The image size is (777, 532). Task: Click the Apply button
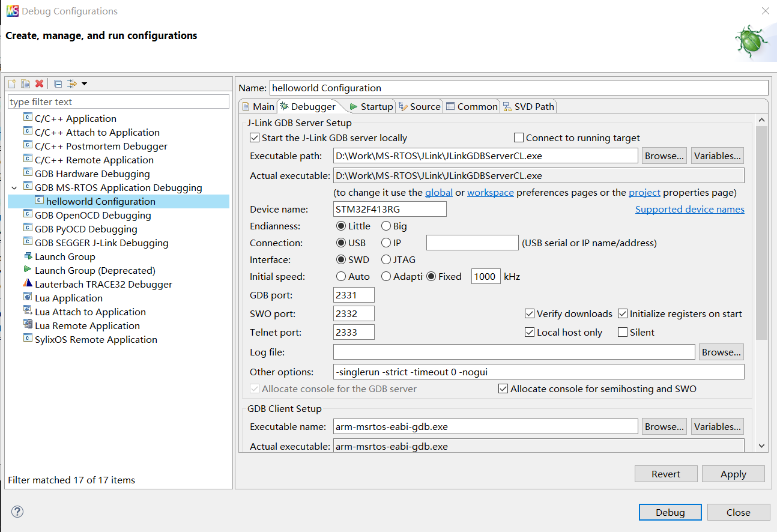tap(733, 474)
